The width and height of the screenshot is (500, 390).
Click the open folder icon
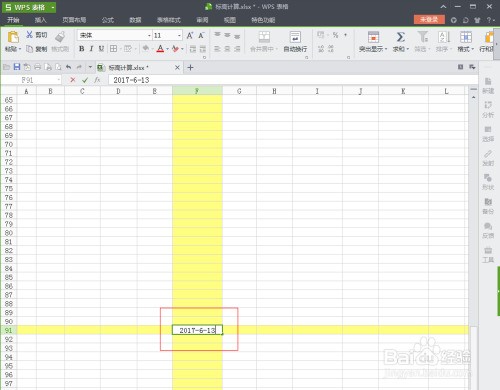(6, 67)
